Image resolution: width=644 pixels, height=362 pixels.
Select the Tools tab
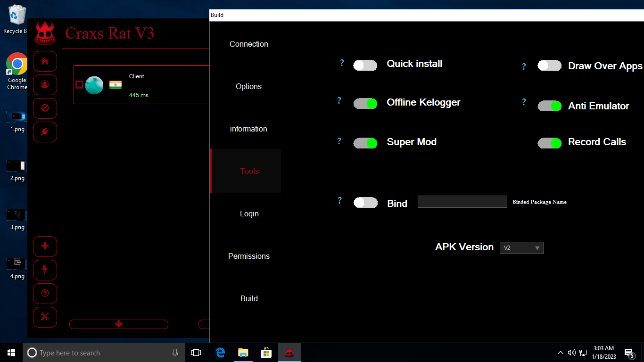(246, 171)
